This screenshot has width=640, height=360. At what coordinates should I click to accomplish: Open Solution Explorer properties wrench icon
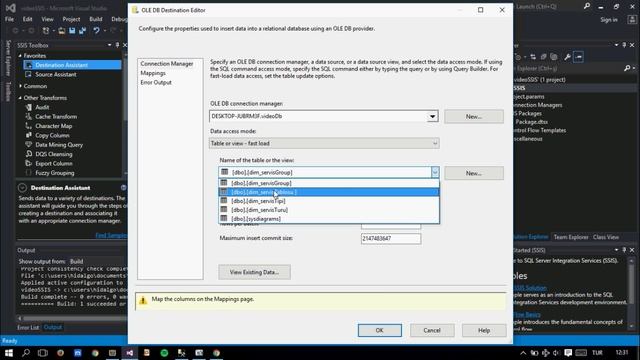click(567, 57)
